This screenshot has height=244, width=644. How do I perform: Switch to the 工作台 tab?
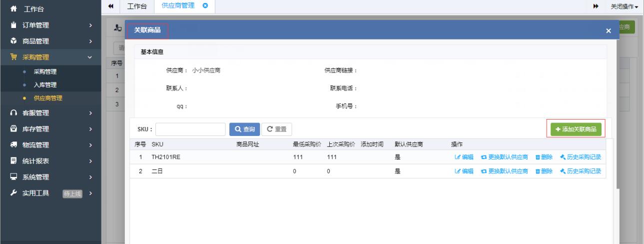[x=137, y=6]
